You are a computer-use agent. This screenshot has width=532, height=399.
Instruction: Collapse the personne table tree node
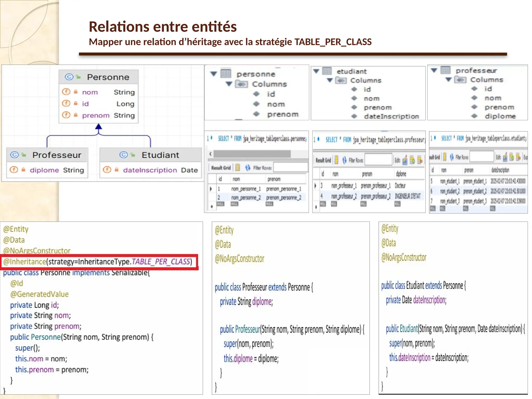tap(214, 74)
